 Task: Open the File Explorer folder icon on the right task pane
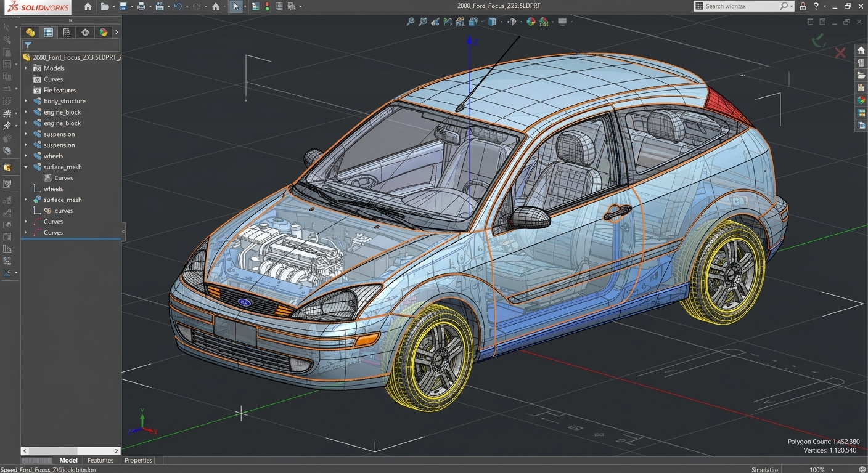[x=861, y=75]
